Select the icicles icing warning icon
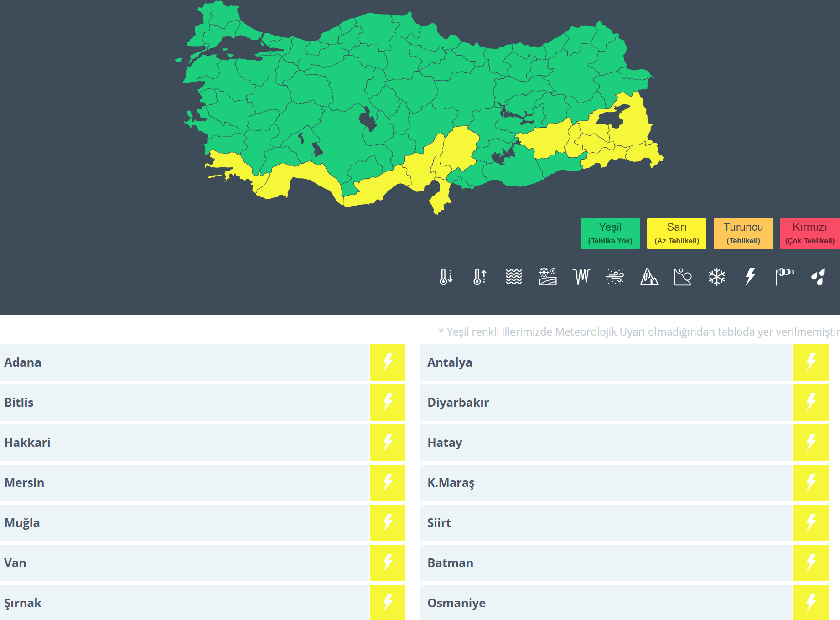Screen dimensions: 840x620 click(x=581, y=277)
